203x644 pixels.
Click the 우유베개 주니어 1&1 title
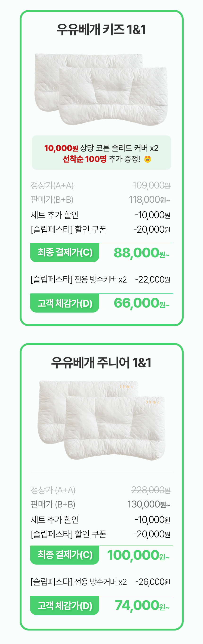[101, 362]
